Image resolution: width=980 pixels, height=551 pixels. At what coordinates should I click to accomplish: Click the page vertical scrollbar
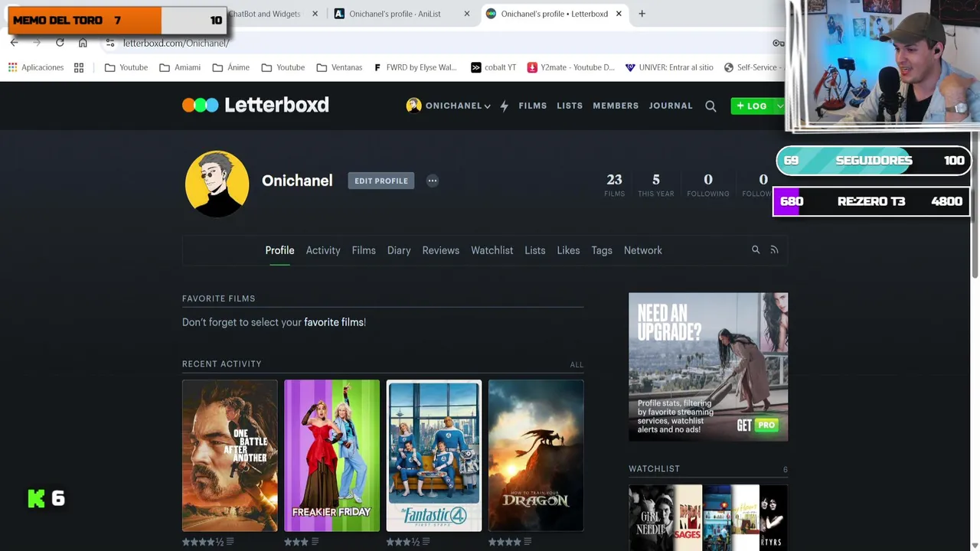pos(975,207)
